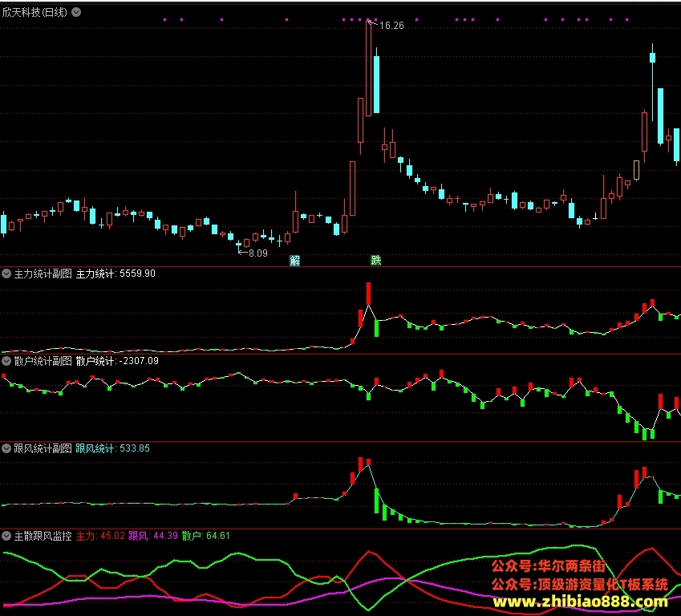The width and height of the screenshot is (681, 616).
Task: Open 主散跟风监控 panel arrow menu
Action: (6, 536)
